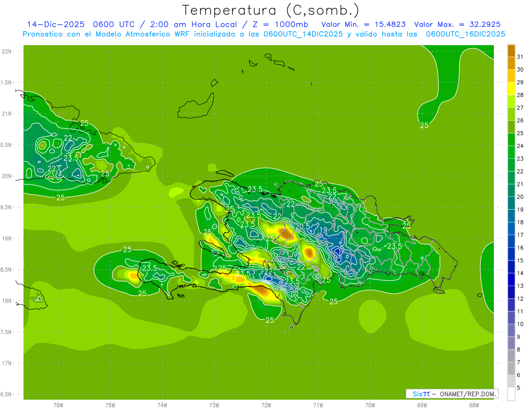The height and width of the screenshot is (411, 532).
Task: Click the colorbar label '24'
Action: pos(520,146)
